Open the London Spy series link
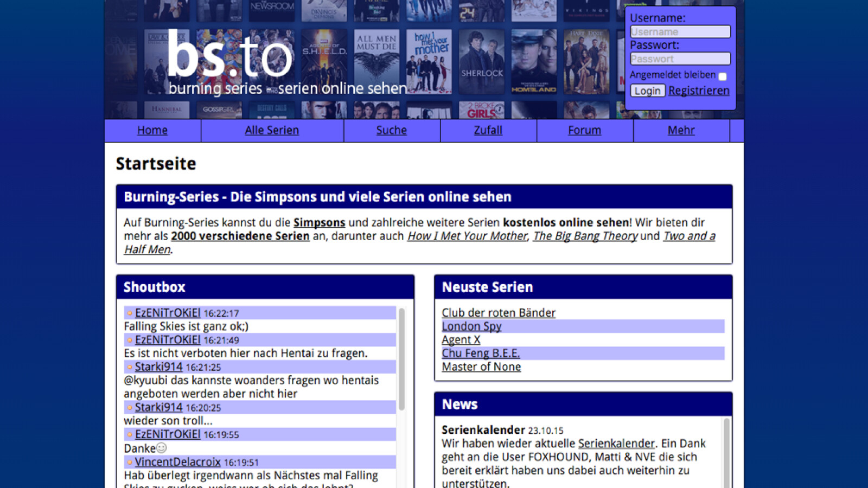Viewport: 868px width, 488px height. click(471, 326)
